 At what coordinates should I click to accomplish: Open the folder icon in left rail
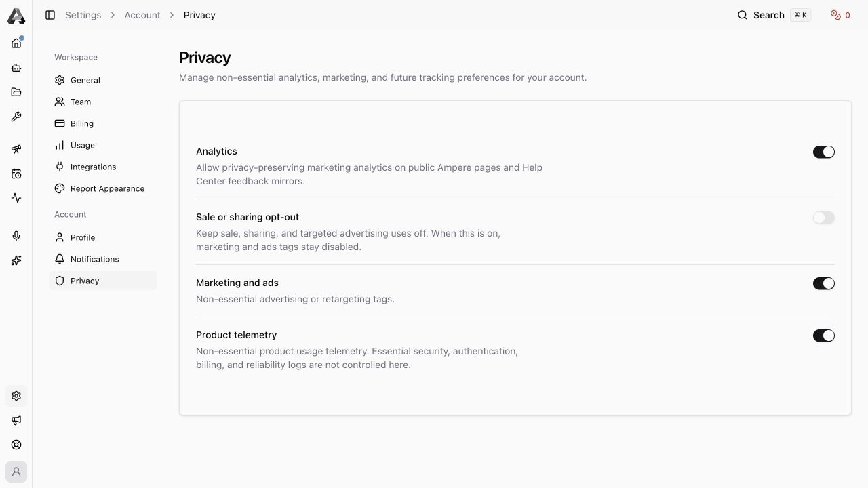coord(16,92)
